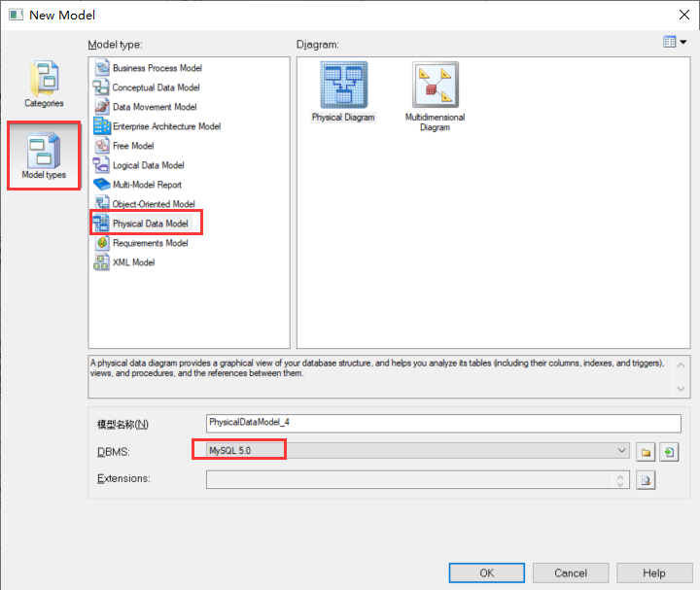Select Physical Data Model label
Image resolution: width=700 pixels, height=590 pixels.
pyautogui.click(x=151, y=224)
